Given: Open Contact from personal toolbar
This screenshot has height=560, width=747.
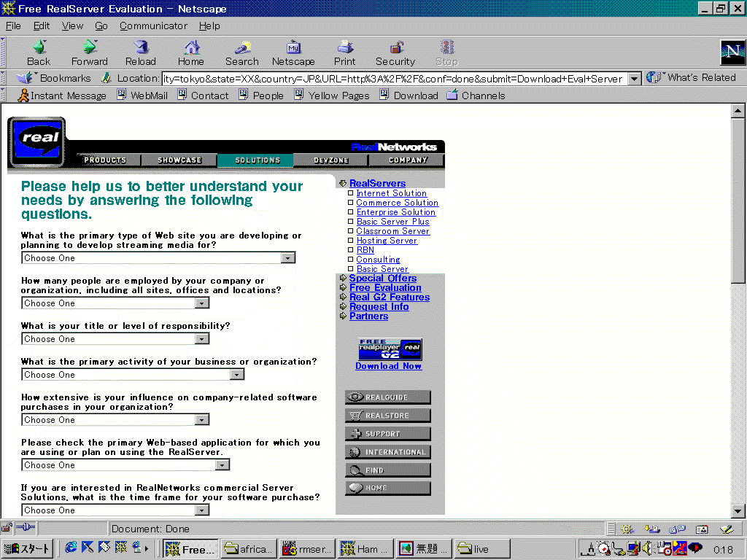Looking at the screenshot, I should [x=203, y=96].
